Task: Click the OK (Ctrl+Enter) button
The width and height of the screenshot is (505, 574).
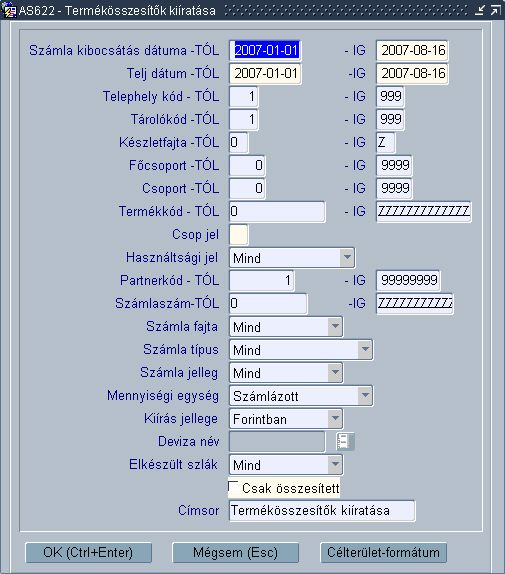Action: click(88, 552)
